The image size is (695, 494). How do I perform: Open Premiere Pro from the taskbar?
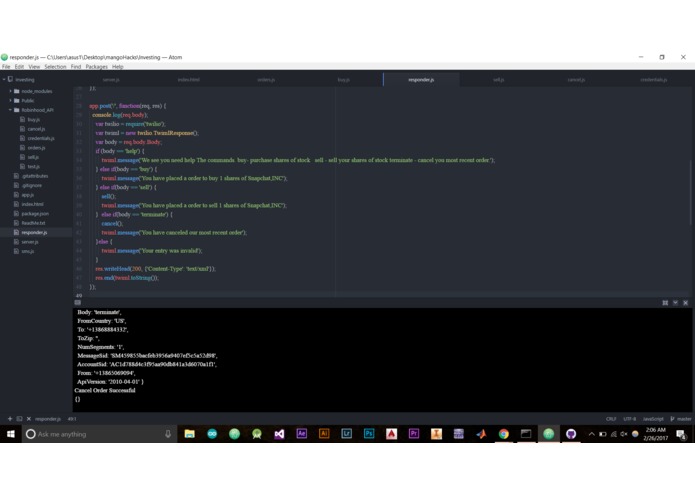[x=414, y=434]
